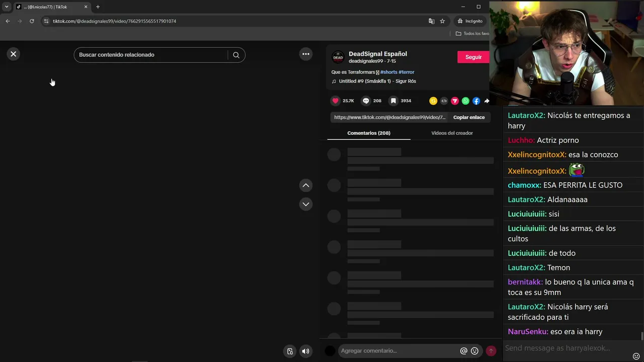Click the search magnifier icon
Image resolution: width=644 pixels, height=362 pixels.
(236, 55)
